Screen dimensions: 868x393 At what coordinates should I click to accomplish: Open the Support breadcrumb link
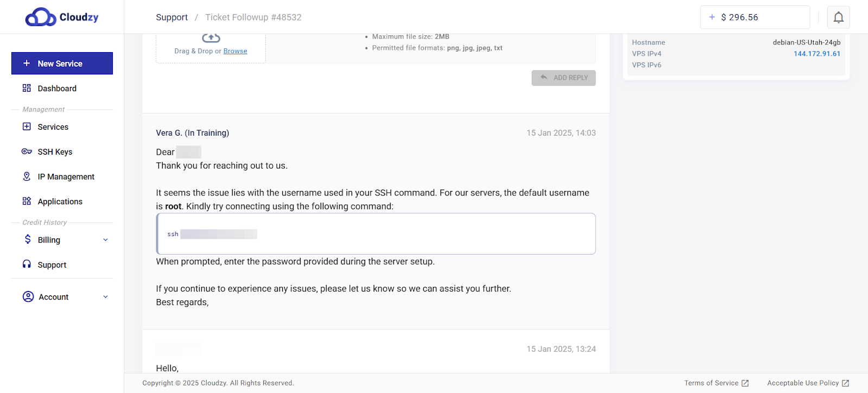[171, 17]
